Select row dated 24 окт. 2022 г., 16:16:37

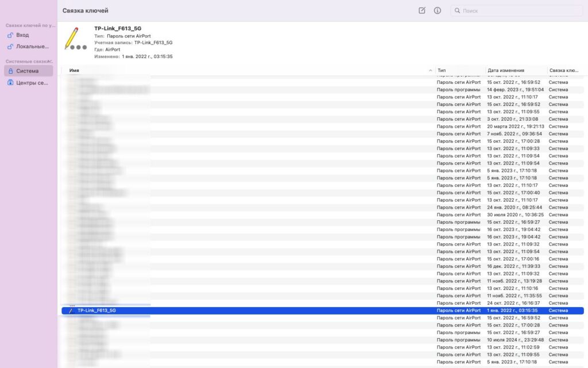pos(323,303)
